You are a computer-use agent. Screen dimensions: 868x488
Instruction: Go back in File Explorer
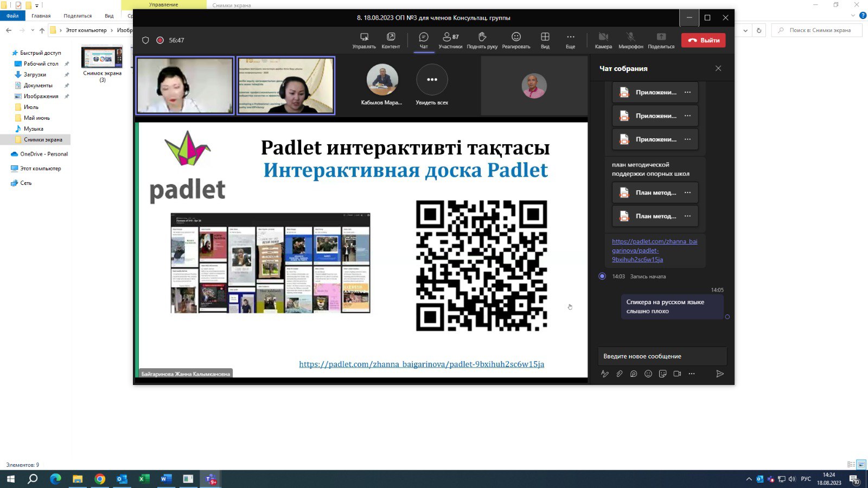click(9, 30)
